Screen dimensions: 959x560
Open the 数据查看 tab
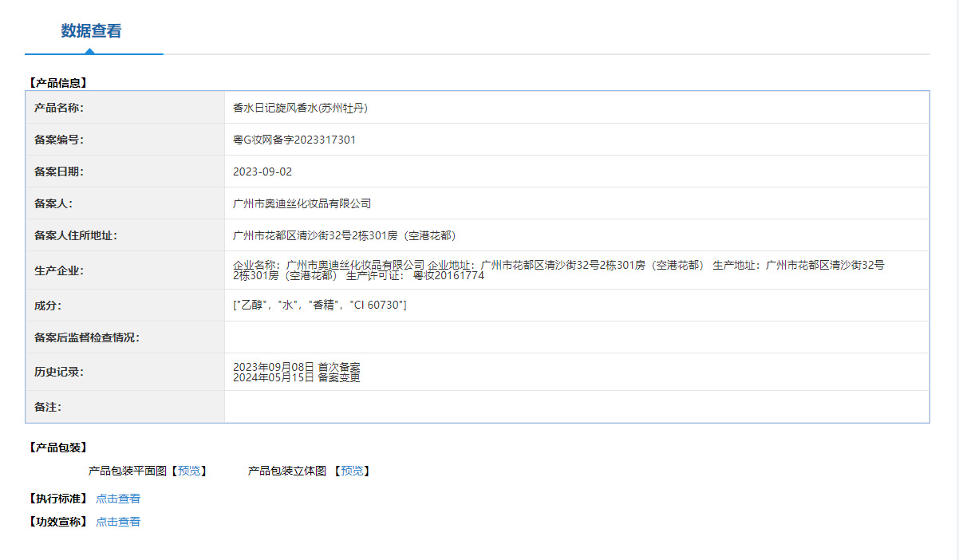(91, 31)
